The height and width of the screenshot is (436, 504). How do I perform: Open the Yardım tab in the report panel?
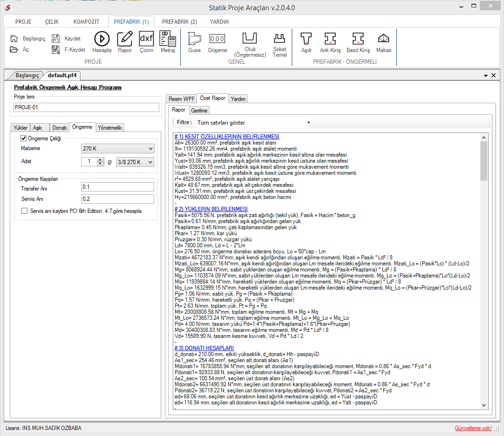[238, 99]
